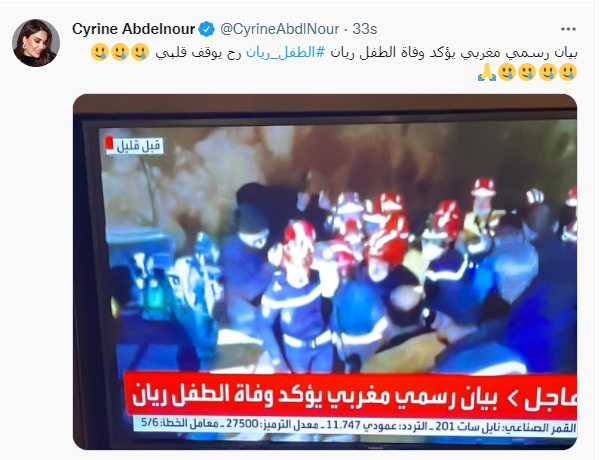
Task: Open the #الطفل_ريان hashtag
Action: pos(286,53)
